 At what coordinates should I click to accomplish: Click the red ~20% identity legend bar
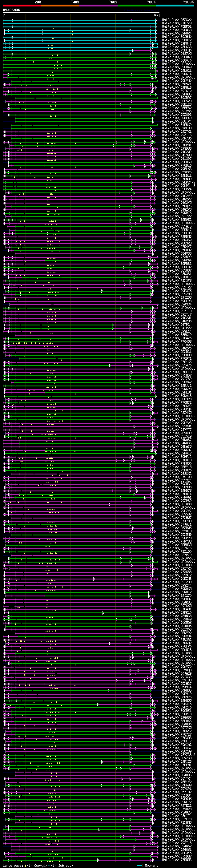22,6
